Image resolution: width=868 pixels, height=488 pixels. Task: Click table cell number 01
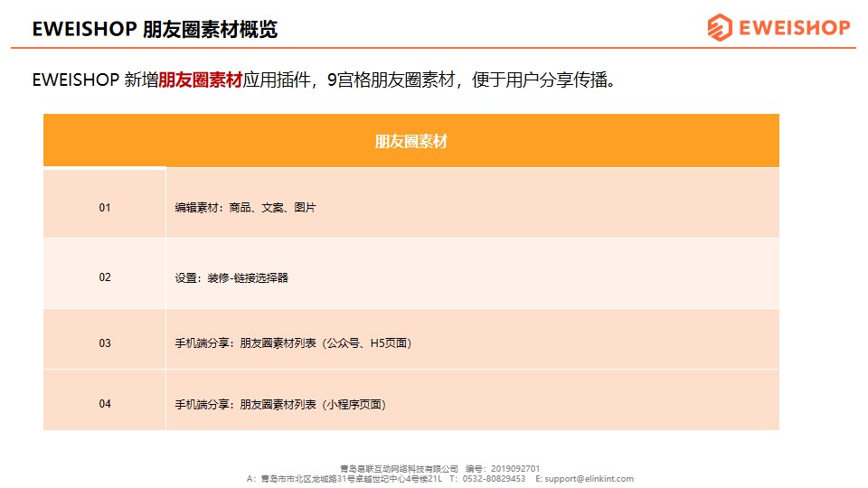(105, 208)
